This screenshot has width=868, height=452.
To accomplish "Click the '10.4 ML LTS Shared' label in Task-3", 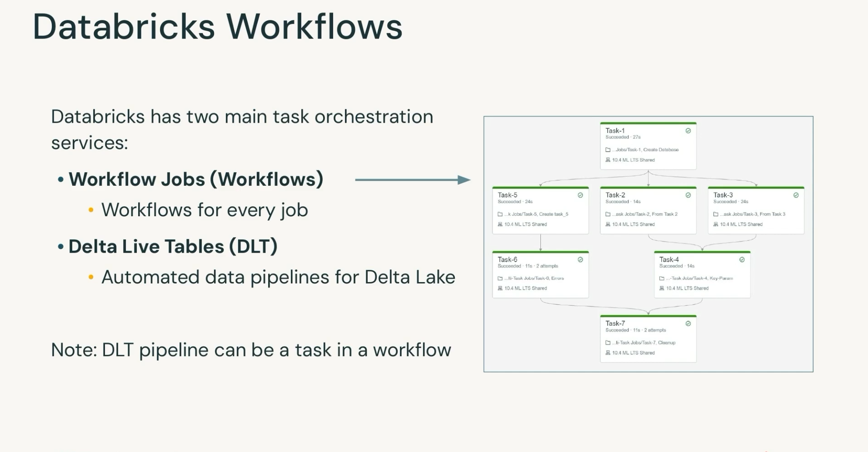I will [741, 224].
